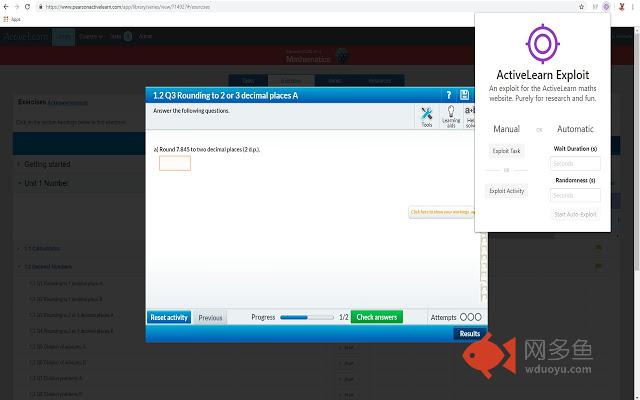The image size is (640, 400).
Task: Click the purple ActiveLearn Exploit extension icon
Action: pos(606,7)
